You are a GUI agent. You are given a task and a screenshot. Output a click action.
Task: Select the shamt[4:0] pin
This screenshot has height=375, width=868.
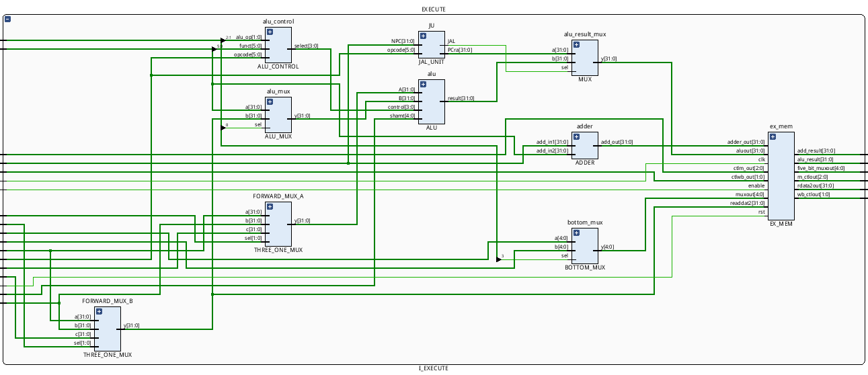(x=403, y=116)
